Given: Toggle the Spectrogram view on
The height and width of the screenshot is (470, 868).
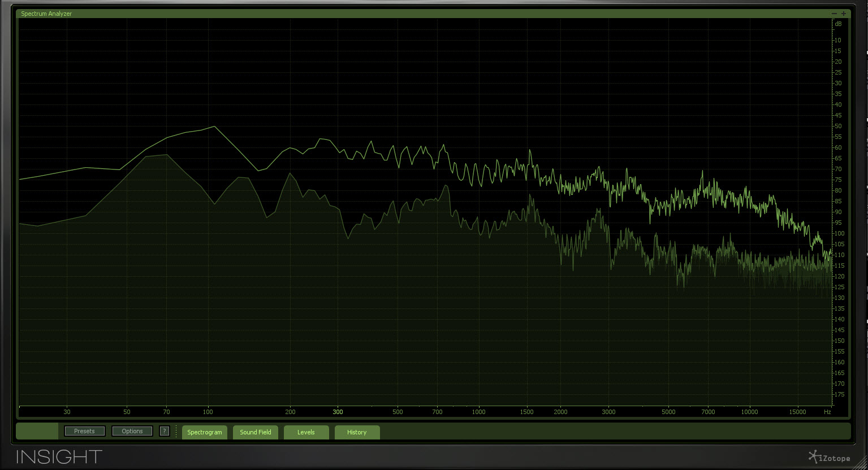Looking at the screenshot, I should pyautogui.click(x=204, y=432).
